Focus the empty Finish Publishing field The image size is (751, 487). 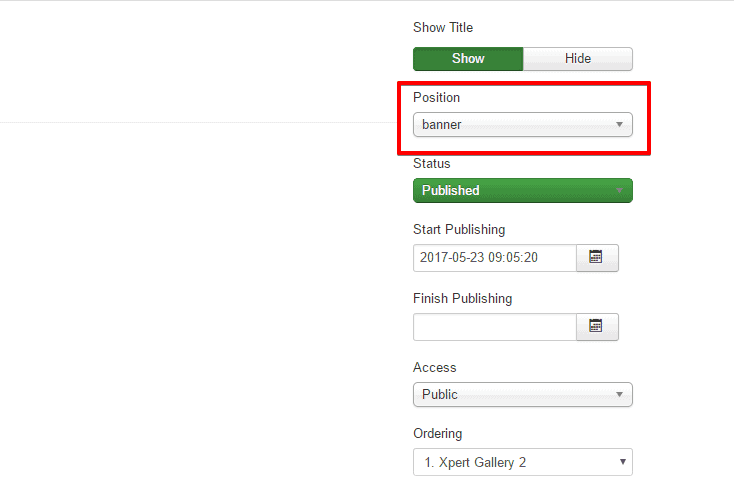[x=494, y=326]
